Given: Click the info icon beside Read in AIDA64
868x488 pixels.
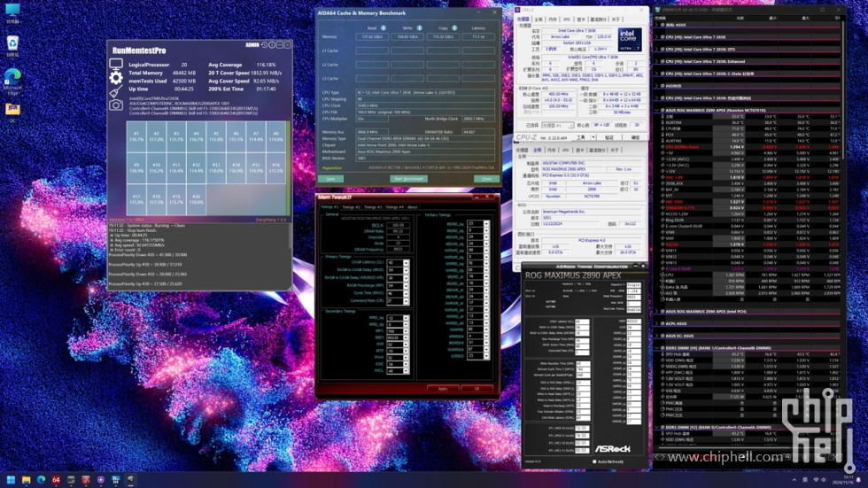Looking at the screenshot, I should pos(383,27).
